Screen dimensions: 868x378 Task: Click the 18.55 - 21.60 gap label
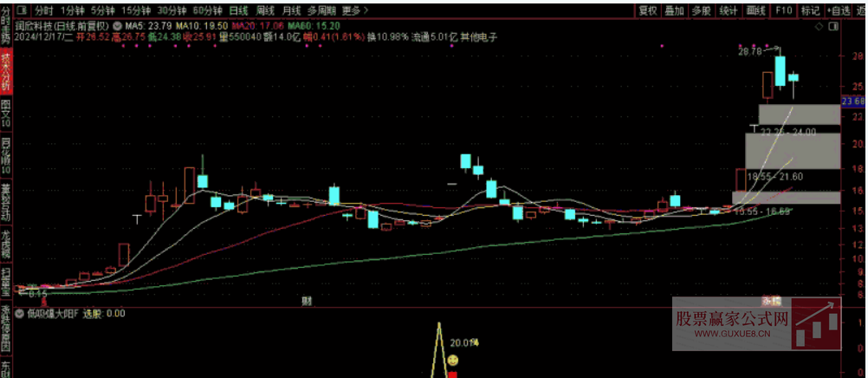(775, 176)
